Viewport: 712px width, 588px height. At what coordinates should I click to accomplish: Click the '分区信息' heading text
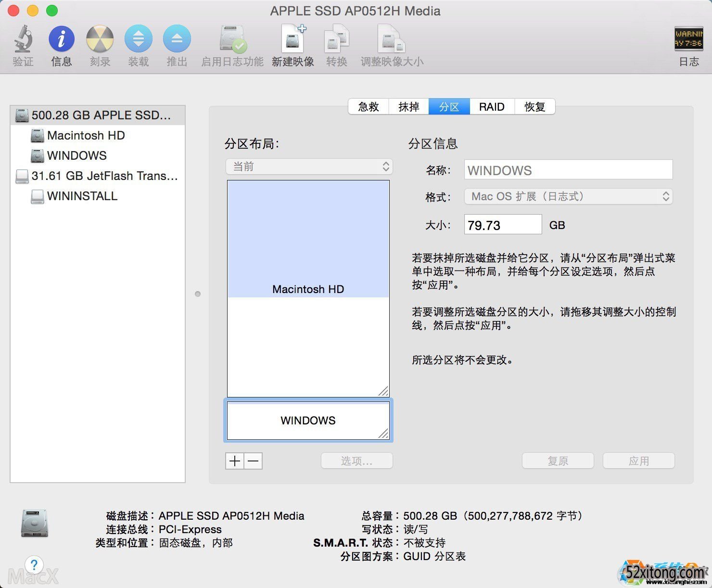tap(433, 144)
